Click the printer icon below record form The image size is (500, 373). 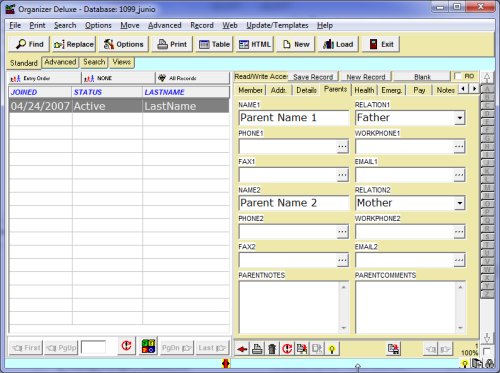pyautogui.click(x=257, y=349)
